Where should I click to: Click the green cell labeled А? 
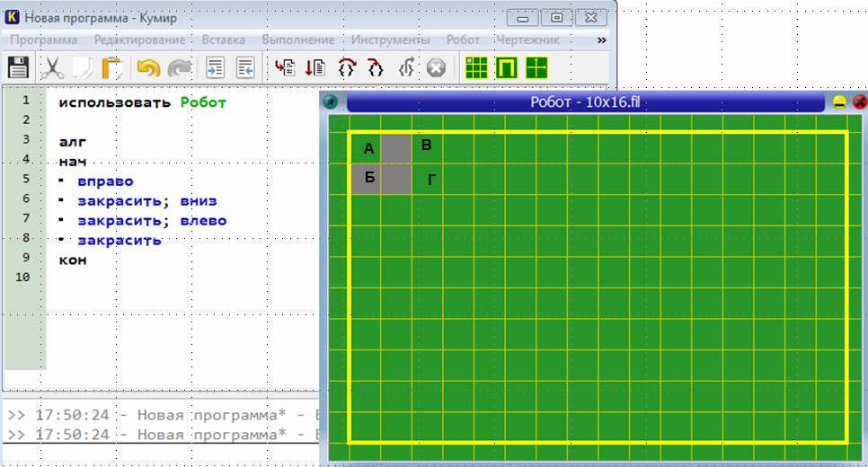point(367,148)
